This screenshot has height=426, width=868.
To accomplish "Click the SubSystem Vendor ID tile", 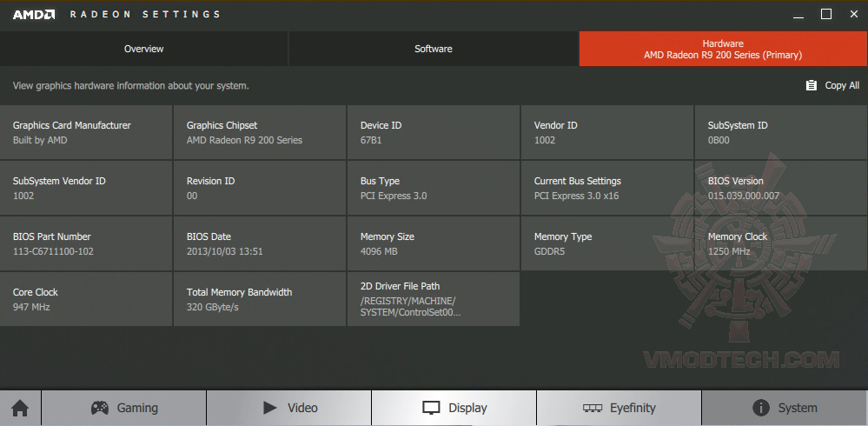I will [86, 188].
